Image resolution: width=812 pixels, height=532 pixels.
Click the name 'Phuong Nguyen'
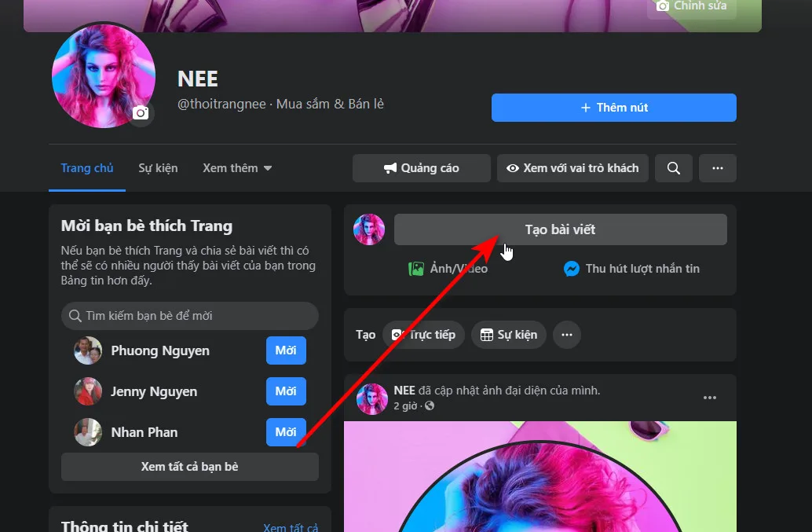click(160, 350)
